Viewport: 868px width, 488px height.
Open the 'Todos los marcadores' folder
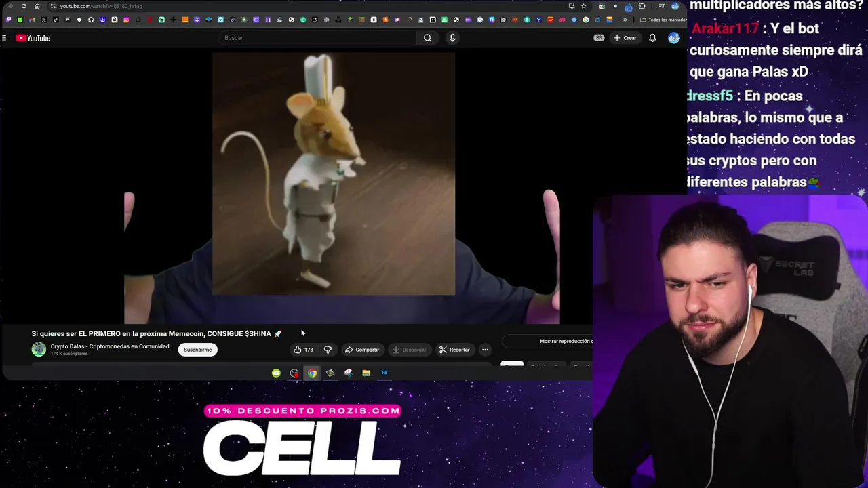point(663,20)
